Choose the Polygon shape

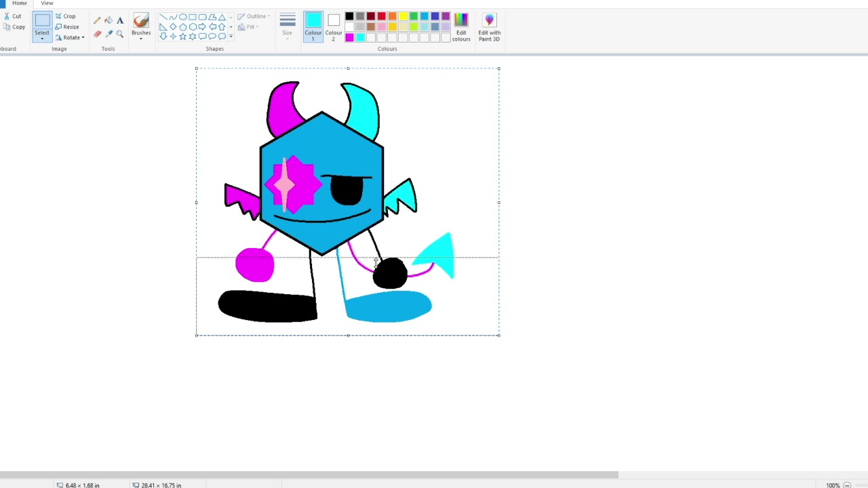click(x=212, y=17)
